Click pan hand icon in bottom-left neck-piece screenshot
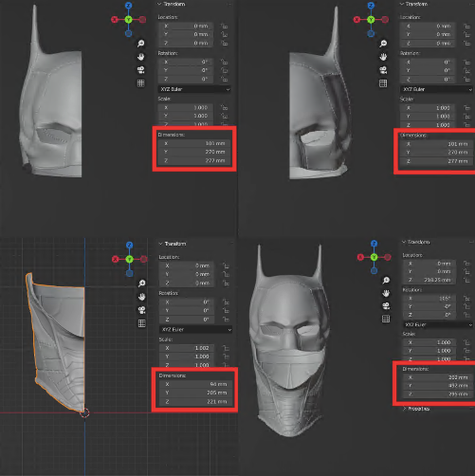This screenshot has width=475, height=476. 142,297
